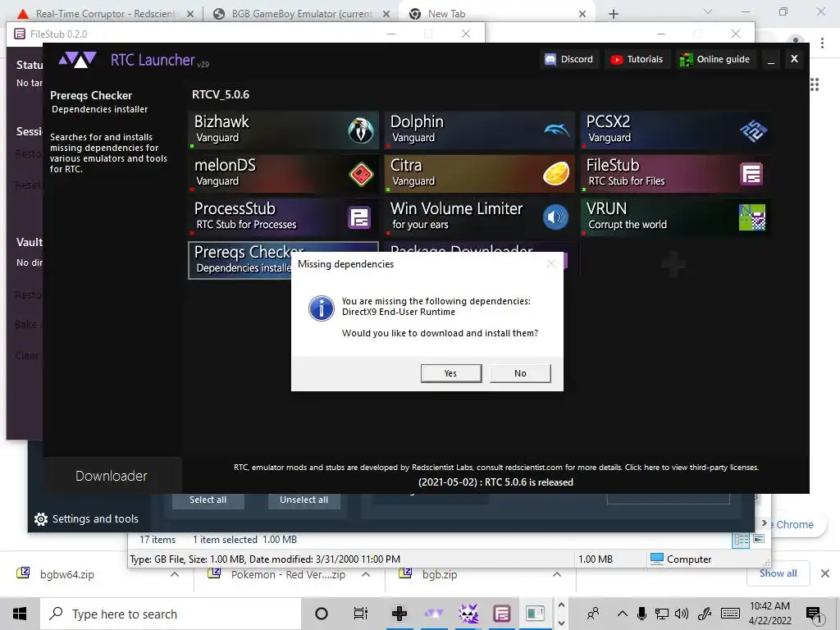840x630 pixels.
Task: Launch Dolphin Vanguard
Action: click(479, 130)
